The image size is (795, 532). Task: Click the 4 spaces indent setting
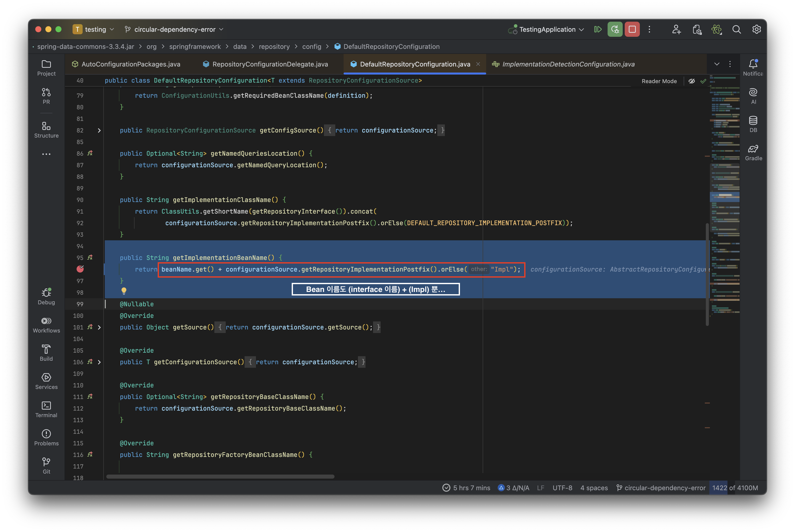594,488
